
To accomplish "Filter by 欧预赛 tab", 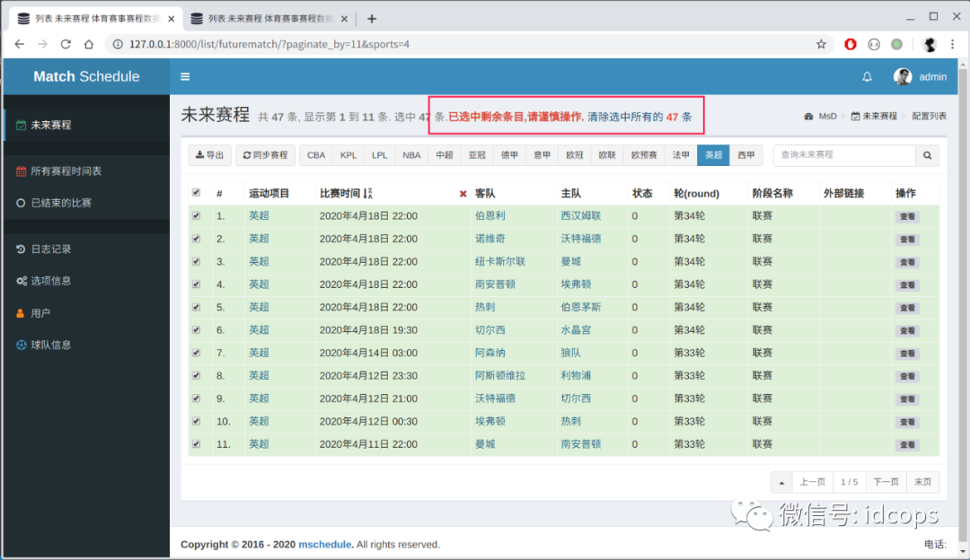I will tap(644, 155).
